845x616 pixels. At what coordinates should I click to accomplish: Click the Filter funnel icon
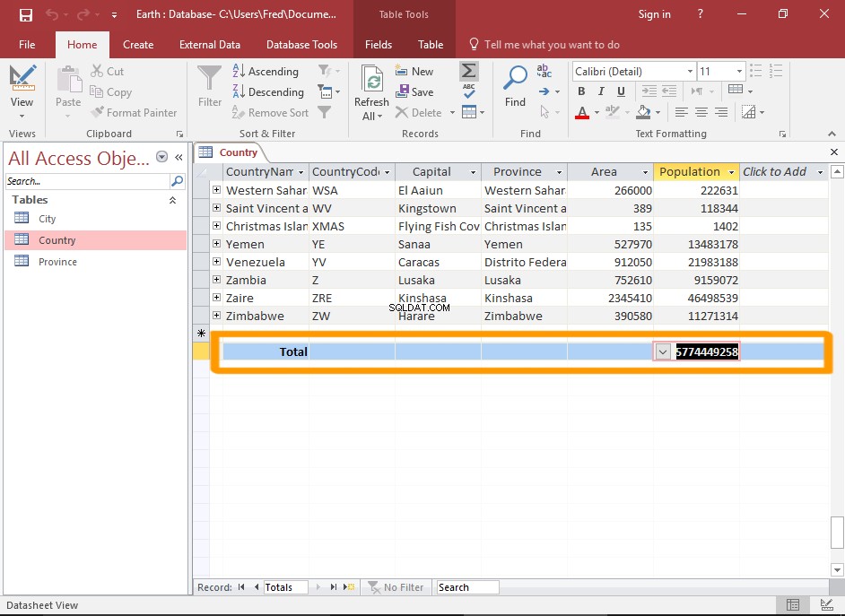(x=209, y=77)
